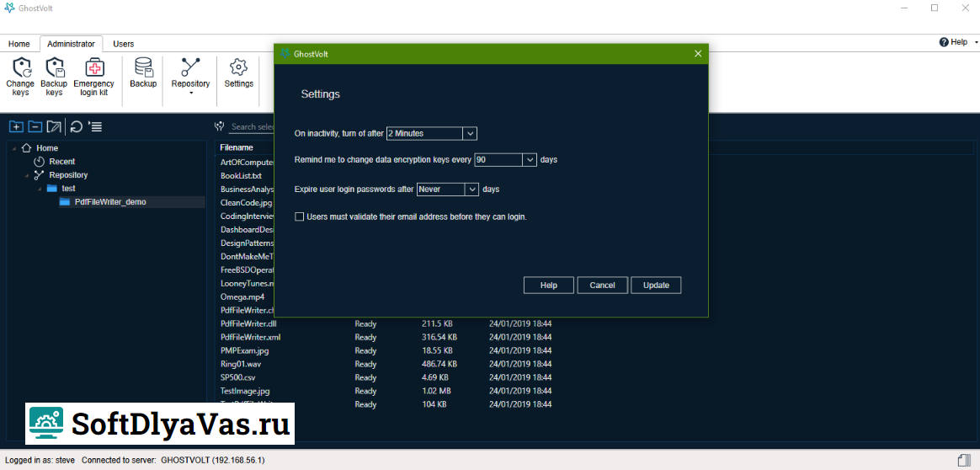Click the connected server GHOSTVOLT status text
This screenshot has width=980, height=470.
point(173,460)
